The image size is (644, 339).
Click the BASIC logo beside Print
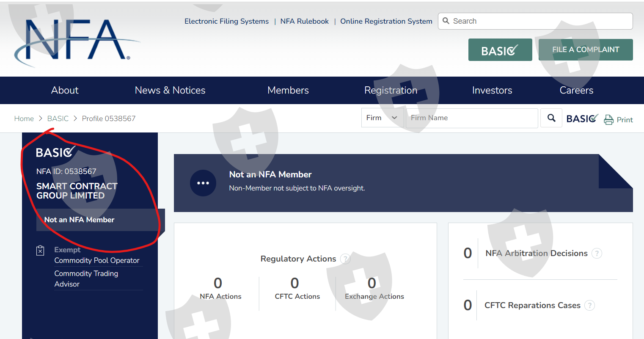pos(582,119)
